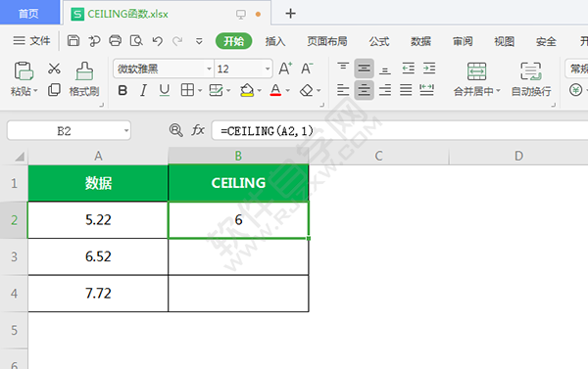Switch to 审阅 tab
Image resolution: width=588 pixels, height=369 pixels.
click(463, 41)
